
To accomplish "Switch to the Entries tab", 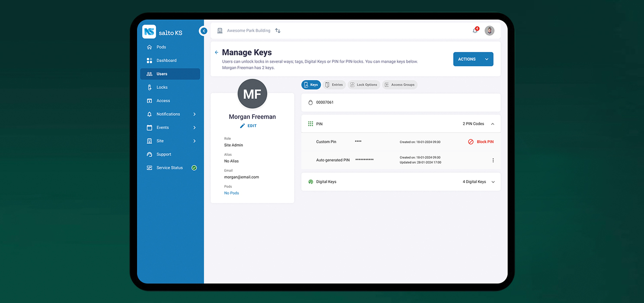I will [334, 85].
